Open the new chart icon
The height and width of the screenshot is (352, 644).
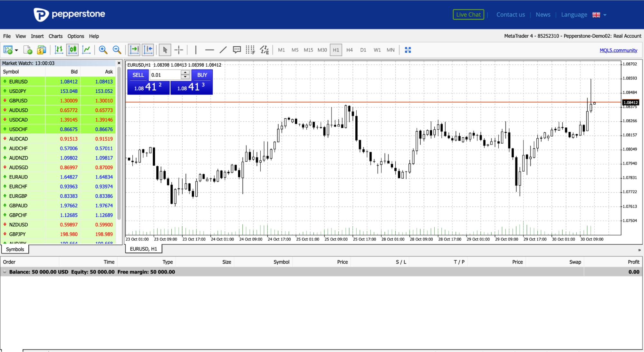pos(8,50)
